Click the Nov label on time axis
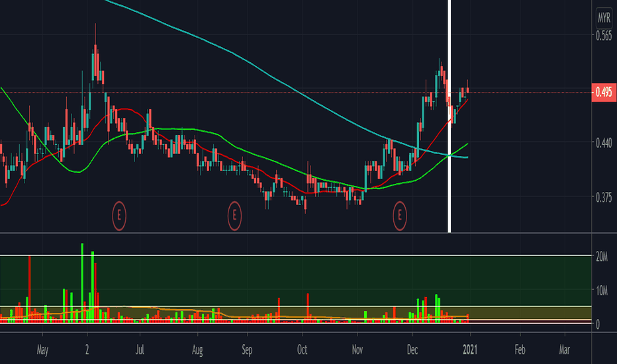The image size is (617, 364). (x=357, y=349)
